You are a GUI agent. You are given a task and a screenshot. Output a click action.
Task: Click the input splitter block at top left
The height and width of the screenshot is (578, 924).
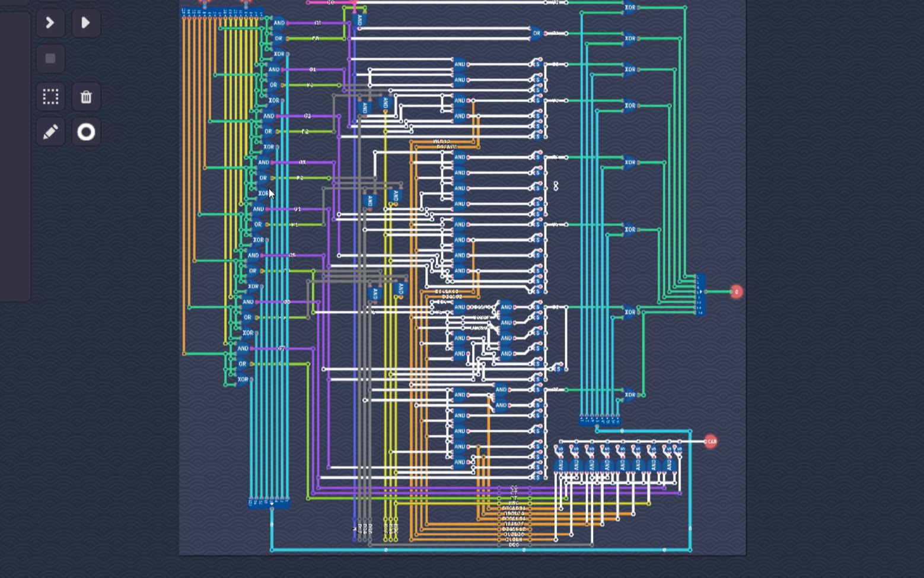[223, 12]
